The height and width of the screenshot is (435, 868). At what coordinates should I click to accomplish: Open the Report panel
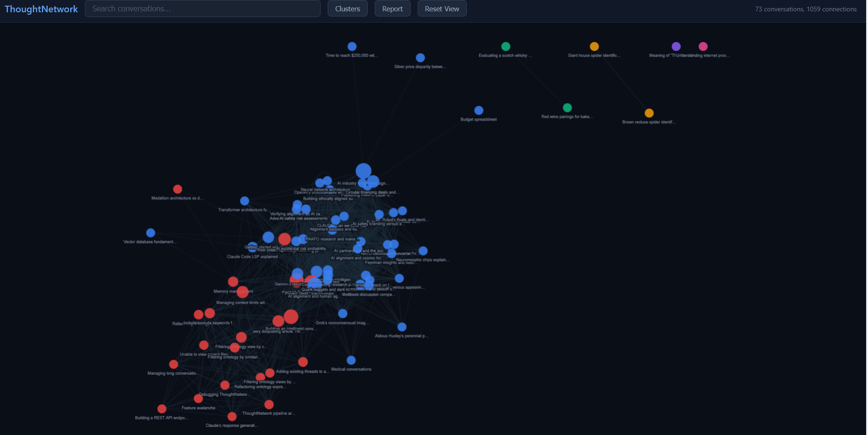(392, 8)
